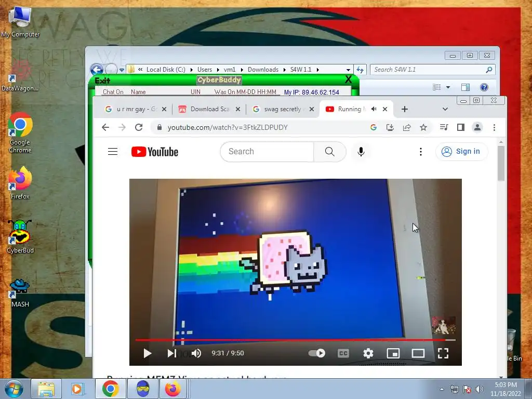This screenshot has height=399, width=532.
Task: Open Chrome tab search chevron
Action: tap(445, 109)
